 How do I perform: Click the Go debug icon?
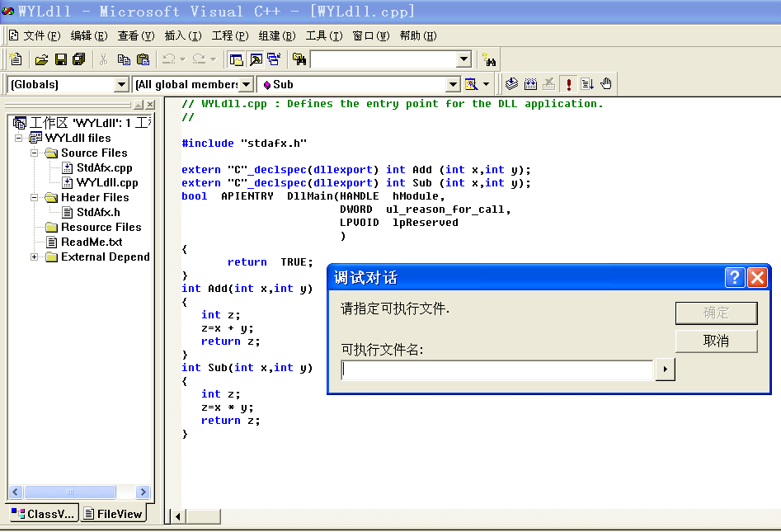tap(587, 83)
